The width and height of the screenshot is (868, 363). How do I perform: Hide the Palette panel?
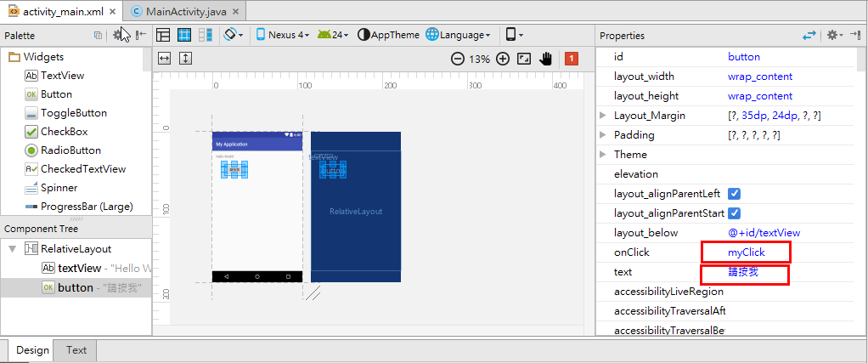point(141,35)
